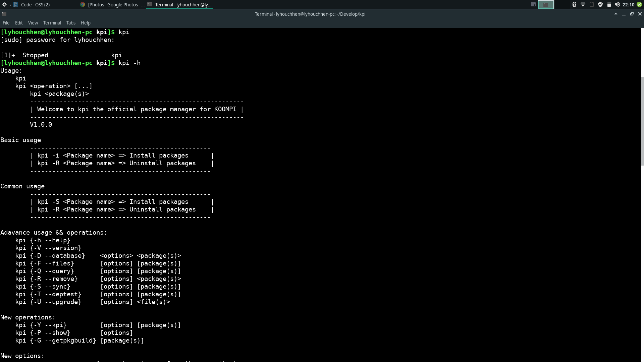Click the 'Usage:' heading text
Viewport: 644px width, 362px height.
point(11,71)
